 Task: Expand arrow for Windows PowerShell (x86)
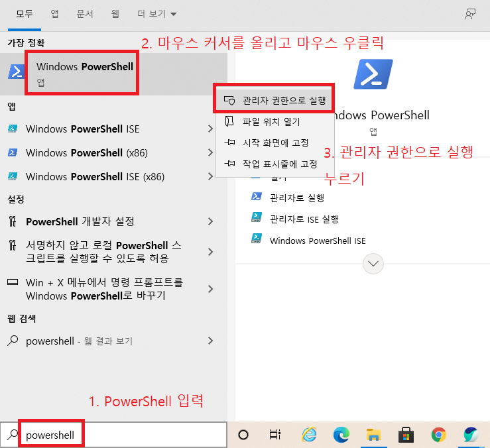coord(211,153)
